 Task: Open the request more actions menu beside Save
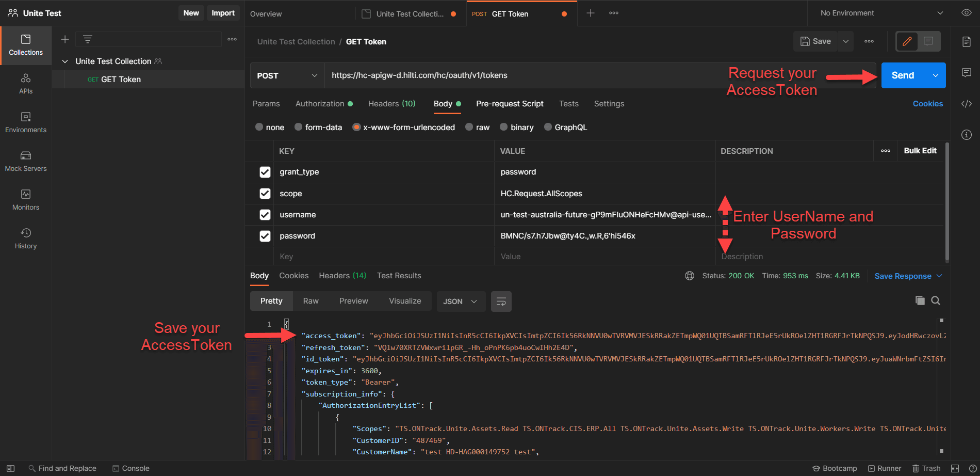tap(869, 41)
